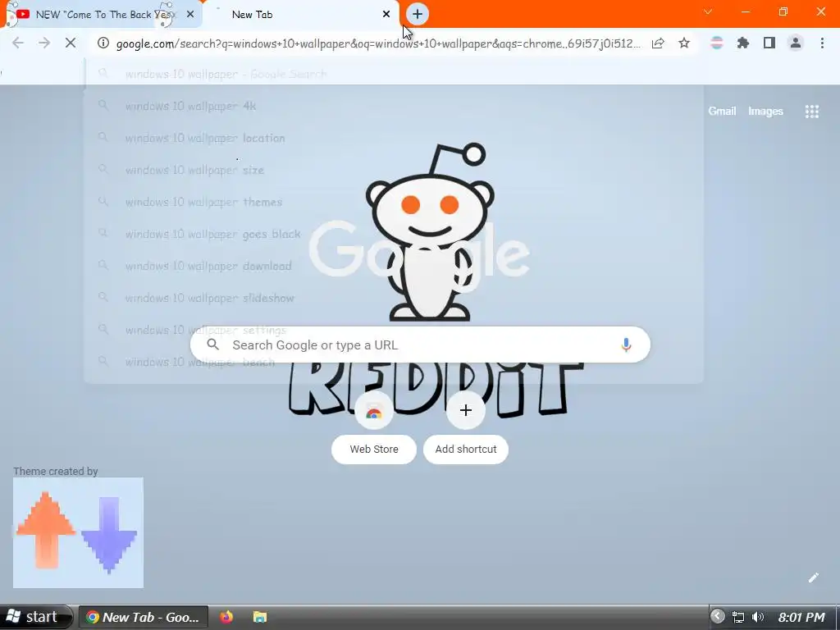This screenshot has width=840, height=630.
Task: Open the Windows start button
Action: pos(35,617)
